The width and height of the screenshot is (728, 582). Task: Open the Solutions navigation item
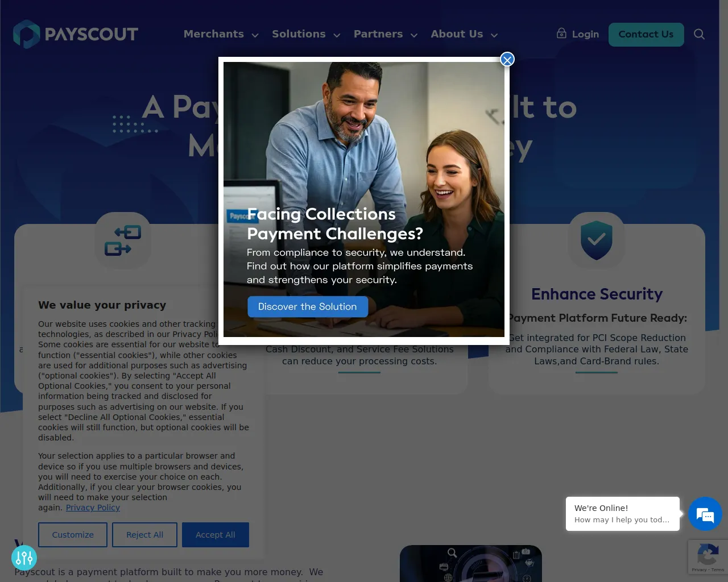(299, 34)
